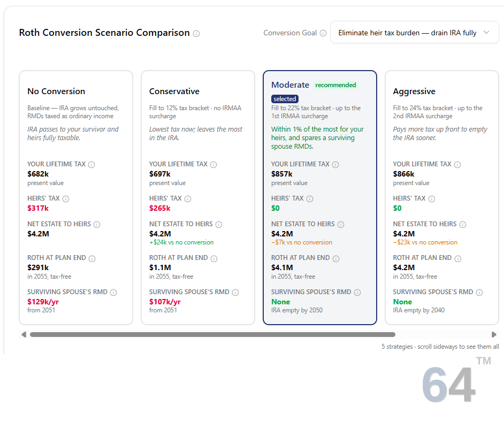The width and height of the screenshot is (504, 422).
Task: Click the green "recommended" badge
Action: [x=335, y=85]
